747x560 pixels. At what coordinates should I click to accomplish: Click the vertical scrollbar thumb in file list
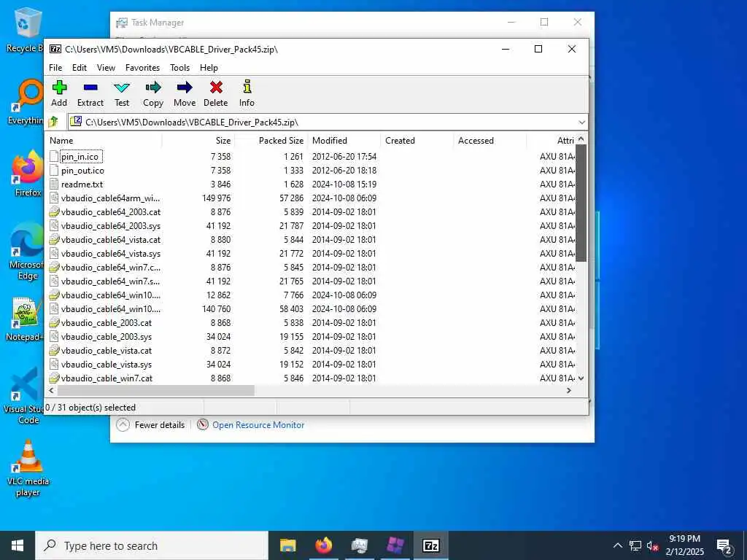pyautogui.click(x=581, y=203)
